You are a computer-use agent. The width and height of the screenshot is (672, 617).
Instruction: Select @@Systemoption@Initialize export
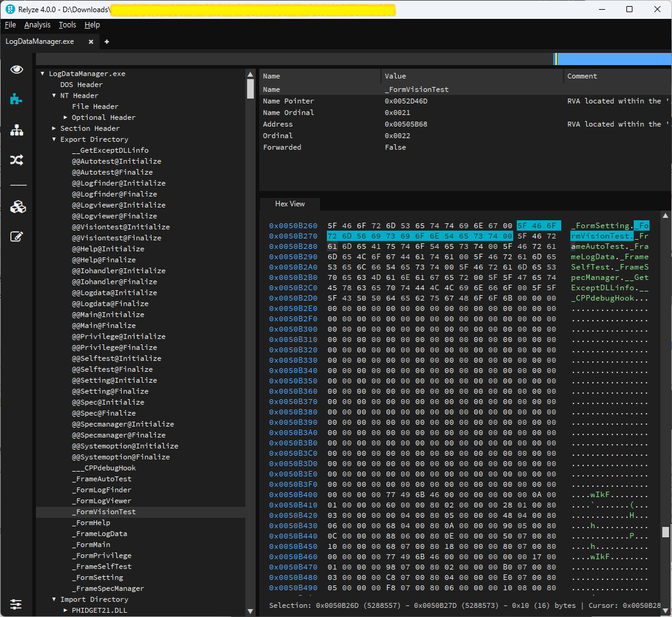tap(125, 446)
